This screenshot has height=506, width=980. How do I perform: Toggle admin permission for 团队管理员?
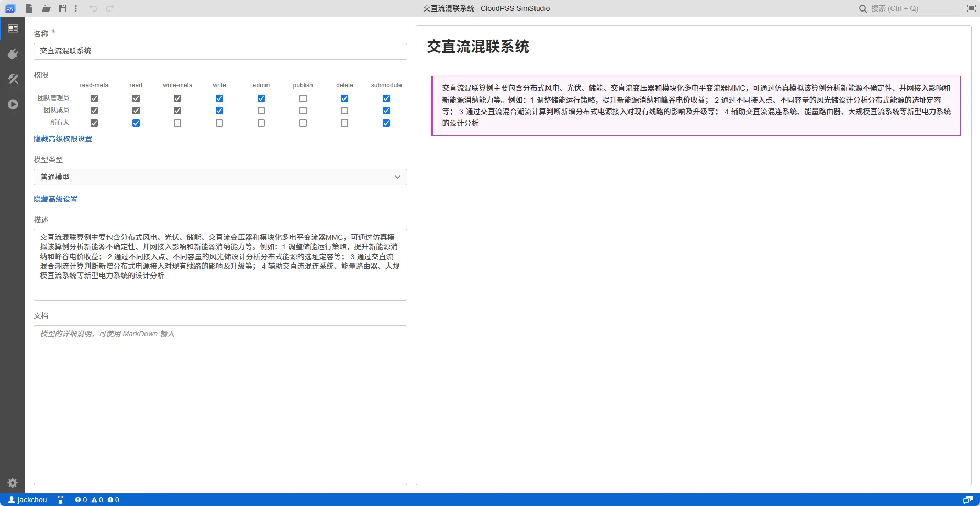click(x=261, y=98)
